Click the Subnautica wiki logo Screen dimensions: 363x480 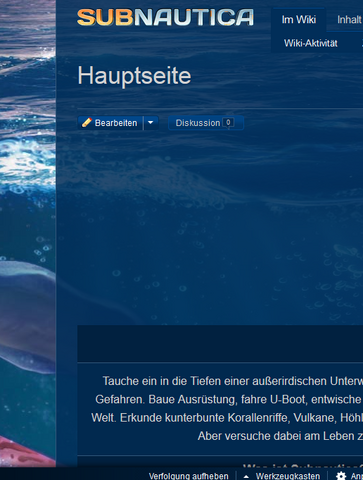tap(165, 18)
